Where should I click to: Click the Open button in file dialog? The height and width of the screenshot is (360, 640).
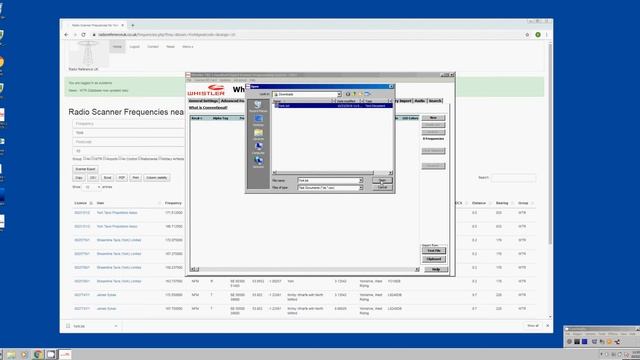coord(382,180)
